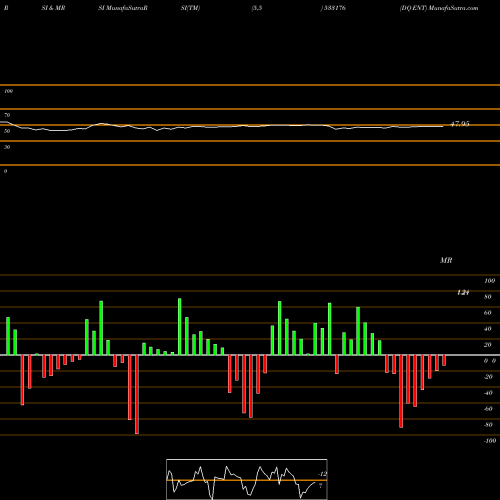Viewport: 500px width, 500px height.
Task: Click the MR axis label 60
Action: coord(488,313)
